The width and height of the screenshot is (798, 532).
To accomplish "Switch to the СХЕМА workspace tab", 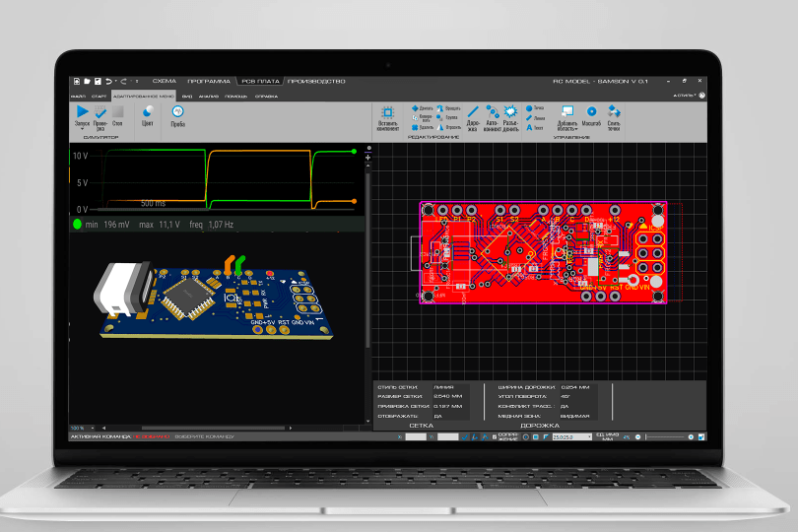I will 165,81.
